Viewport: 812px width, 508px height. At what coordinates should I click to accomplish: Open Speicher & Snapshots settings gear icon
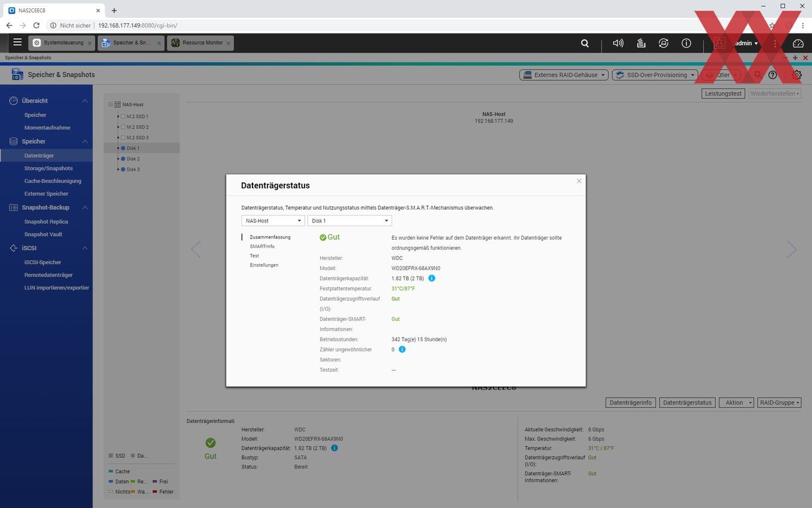point(797,75)
